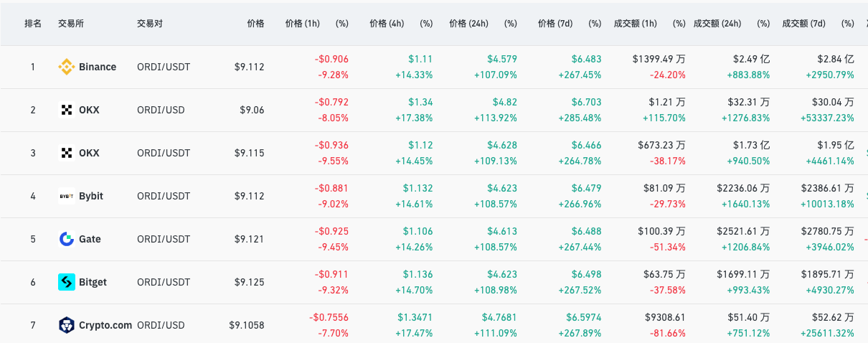The image size is (868, 343).
Task: Click the 交易对 column header
Action: click(x=150, y=24)
